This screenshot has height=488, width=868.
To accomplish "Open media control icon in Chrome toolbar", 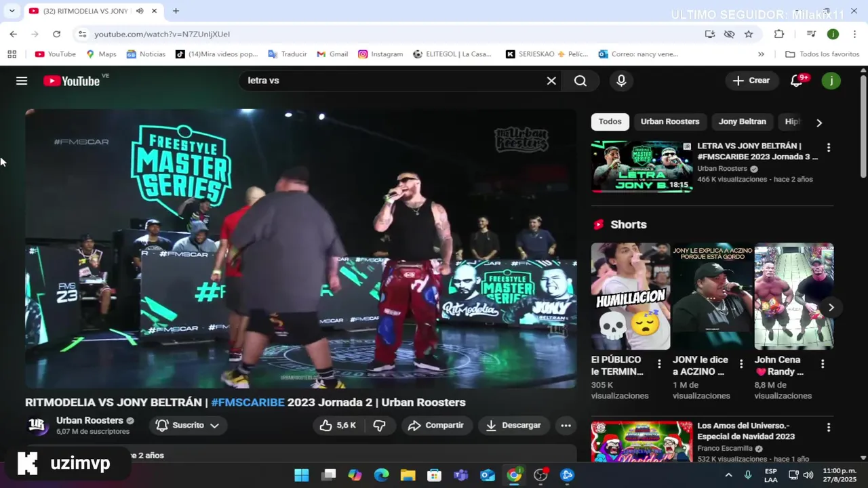I will coord(811,34).
